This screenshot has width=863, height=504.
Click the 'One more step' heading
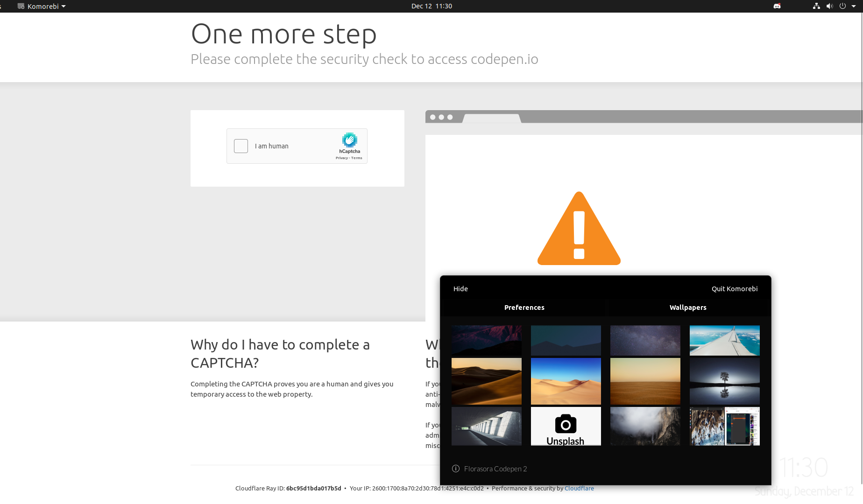point(283,34)
